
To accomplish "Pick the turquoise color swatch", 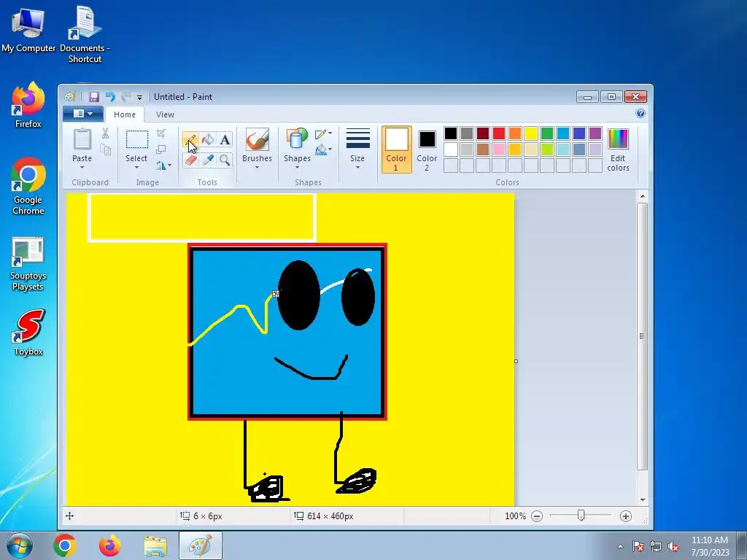I will click(563, 133).
